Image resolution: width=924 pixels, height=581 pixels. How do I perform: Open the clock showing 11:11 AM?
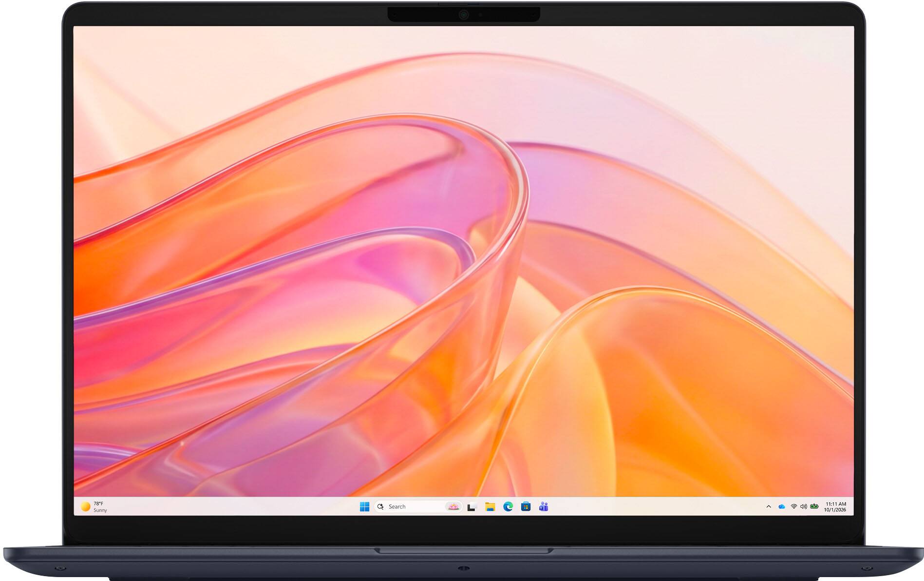point(835,507)
